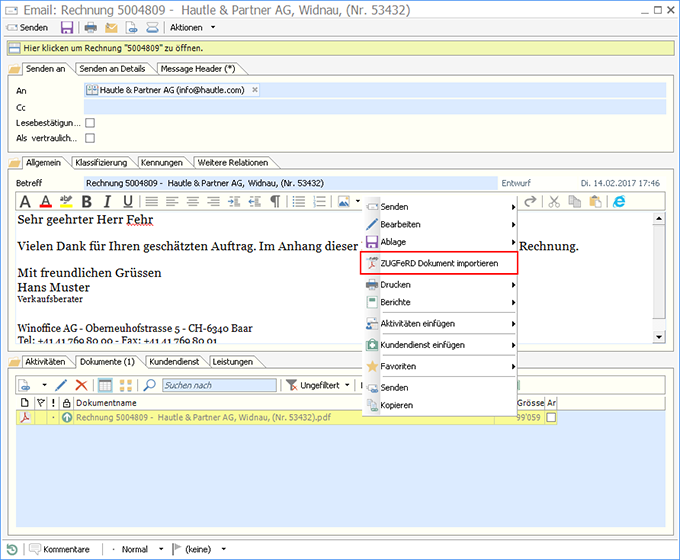Align text left
The width and height of the screenshot is (680, 560).
(x=172, y=202)
